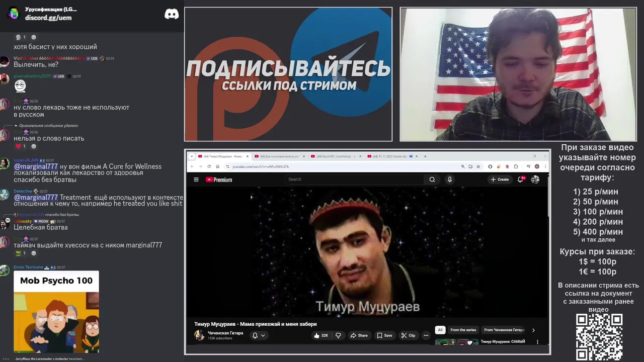The width and height of the screenshot is (644, 362).
Task: Dislike the Тимур Муцураев video
Action: (x=338, y=335)
